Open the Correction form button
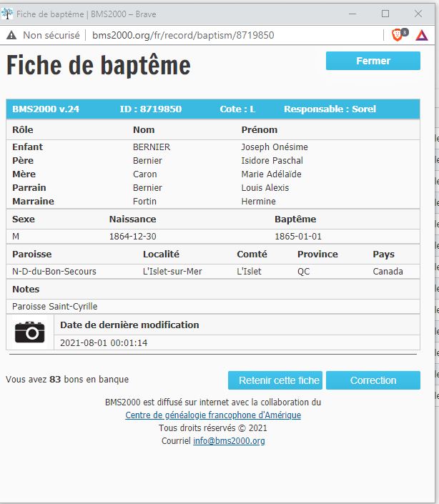This screenshot has height=504, width=439. 373,380
